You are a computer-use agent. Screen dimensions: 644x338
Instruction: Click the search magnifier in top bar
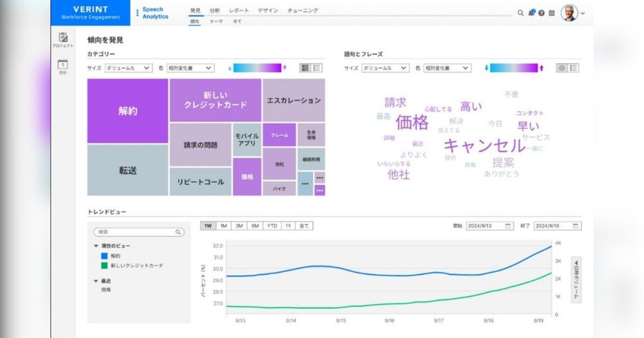pyautogui.click(x=520, y=13)
